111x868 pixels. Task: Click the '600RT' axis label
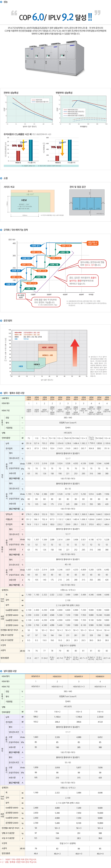pos(81,294)
